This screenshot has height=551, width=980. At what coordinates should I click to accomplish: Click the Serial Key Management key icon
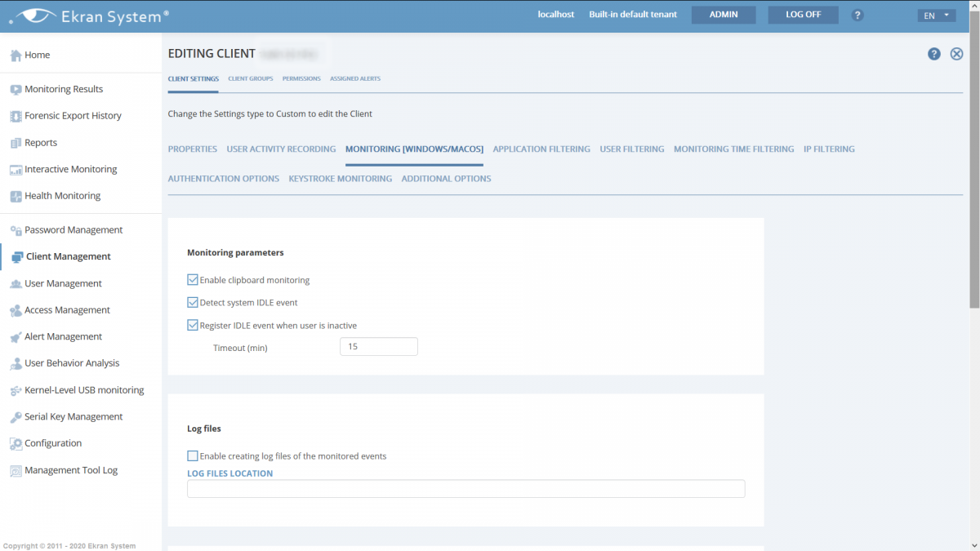(x=16, y=417)
